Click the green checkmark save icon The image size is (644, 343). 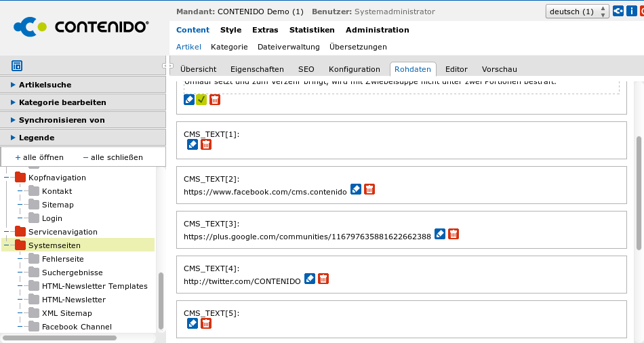(x=201, y=100)
